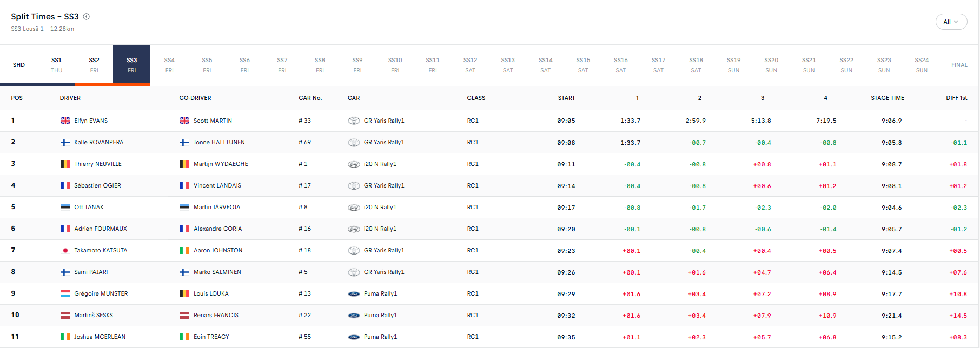The image size is (980, 348).
Task: Open the SS19 SUN stage tab
Action: 733,65
